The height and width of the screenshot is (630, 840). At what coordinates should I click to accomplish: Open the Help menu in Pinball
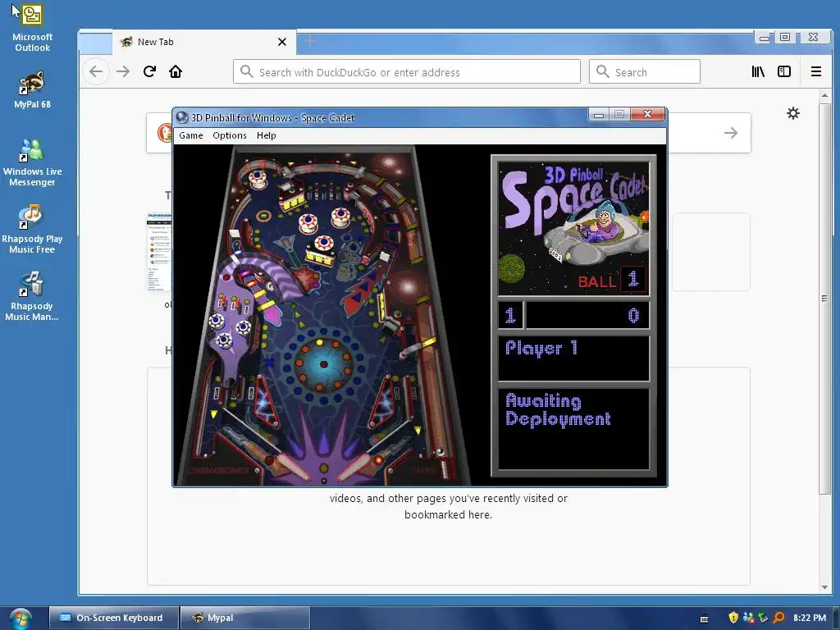[x=266, y=135]
